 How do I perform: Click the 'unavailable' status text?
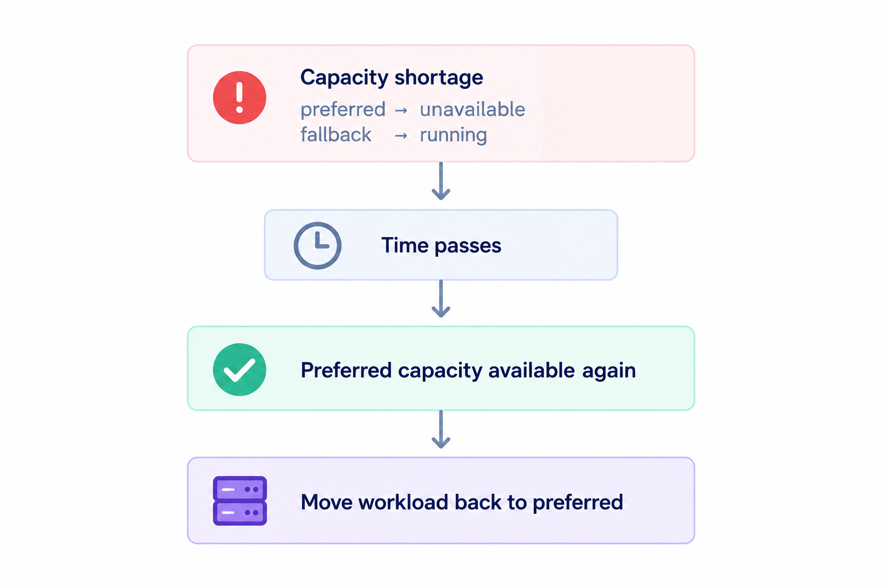pyautogui.click(x=473, y=109)
